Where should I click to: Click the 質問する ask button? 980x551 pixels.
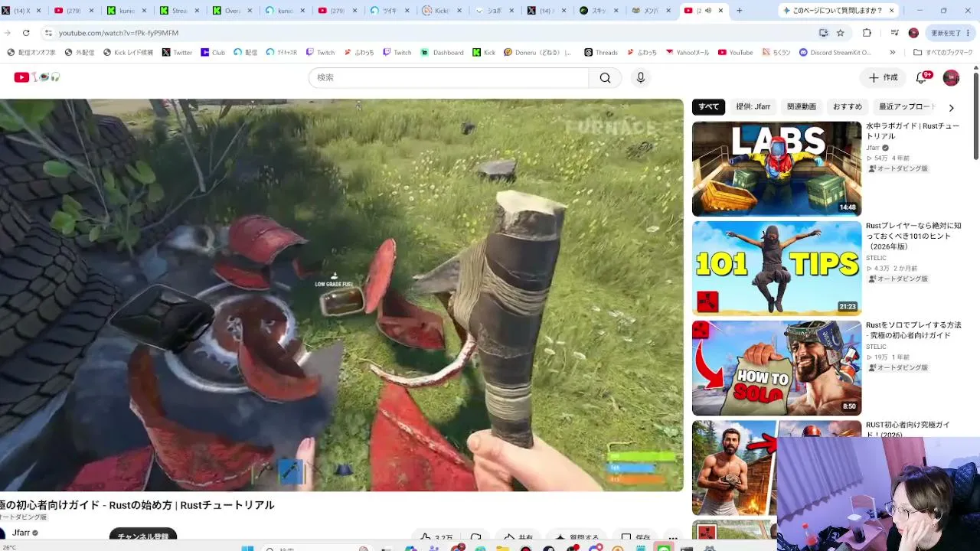click(577, 538)
